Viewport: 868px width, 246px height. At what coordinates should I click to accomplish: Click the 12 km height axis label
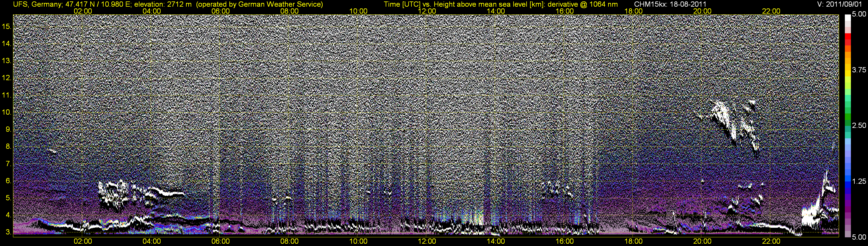coord(7,78)
